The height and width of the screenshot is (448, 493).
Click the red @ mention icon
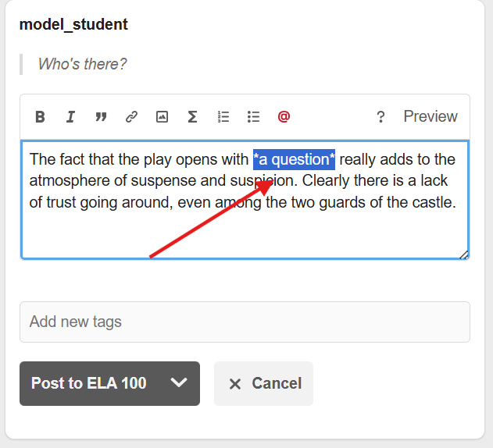coord(284,117)
